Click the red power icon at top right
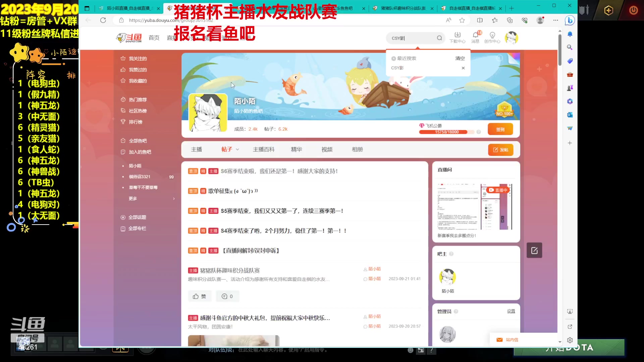644x362 pixels. pos(633,10)
